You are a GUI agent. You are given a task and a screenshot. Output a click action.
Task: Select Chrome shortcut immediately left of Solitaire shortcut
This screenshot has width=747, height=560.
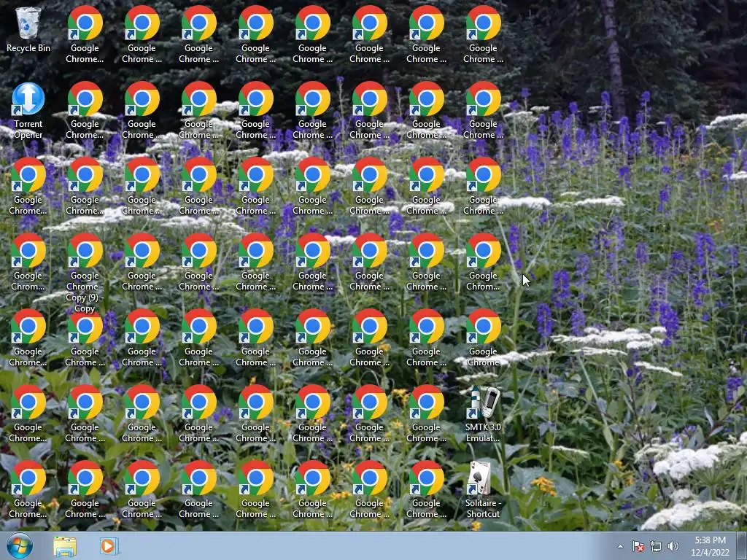click(426, 490)
